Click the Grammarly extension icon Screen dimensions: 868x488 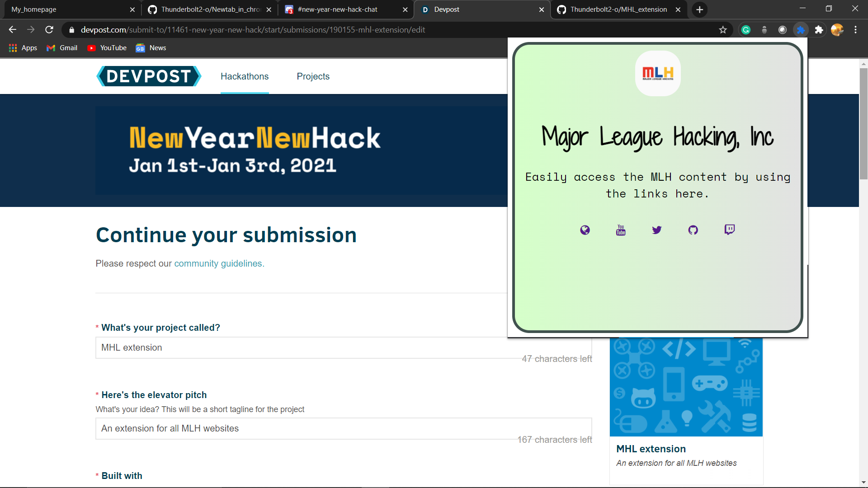746,30
